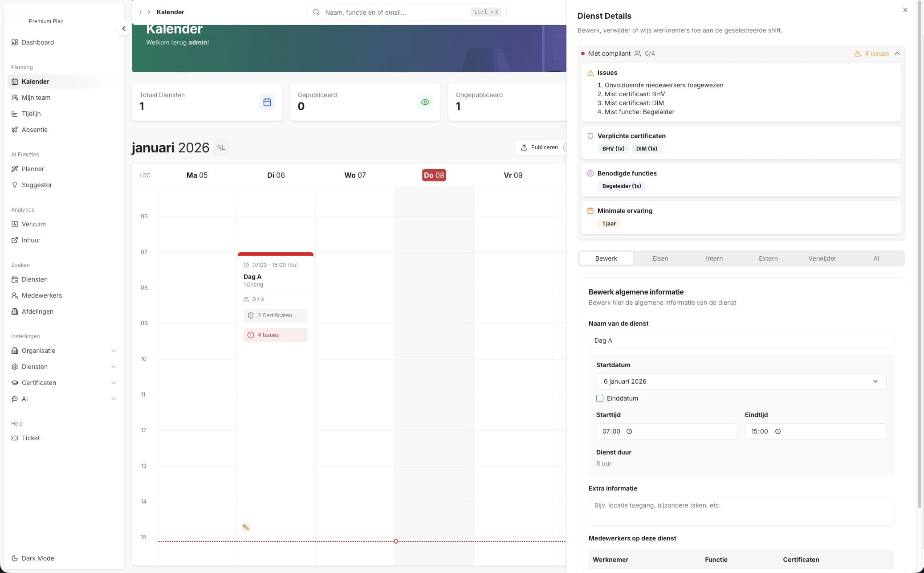The image size is (924, 573).
Task: Open the Startdatum date dropdown
Action: (x=741, y=381)
